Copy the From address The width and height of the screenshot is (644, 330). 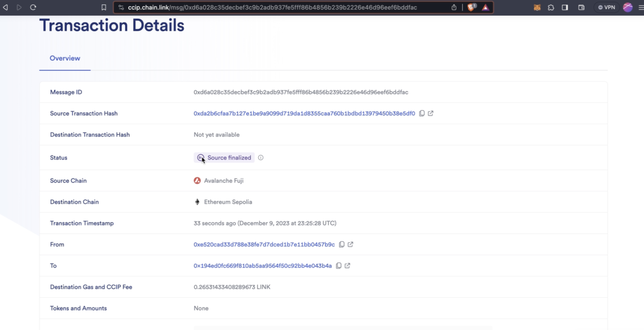342,244
